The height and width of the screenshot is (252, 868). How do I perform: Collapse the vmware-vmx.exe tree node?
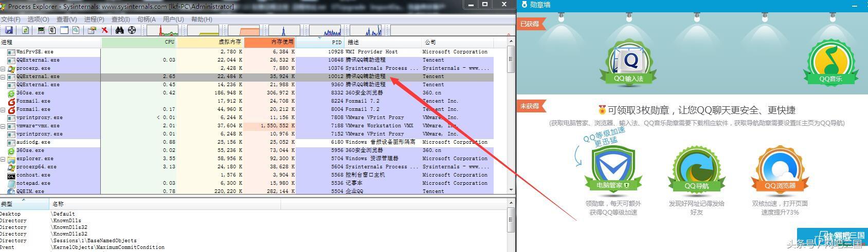click(x=3, y=126)
